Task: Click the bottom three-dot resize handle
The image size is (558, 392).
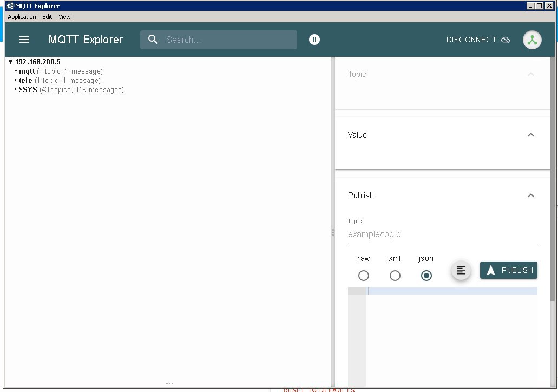Action: [169, 383]
